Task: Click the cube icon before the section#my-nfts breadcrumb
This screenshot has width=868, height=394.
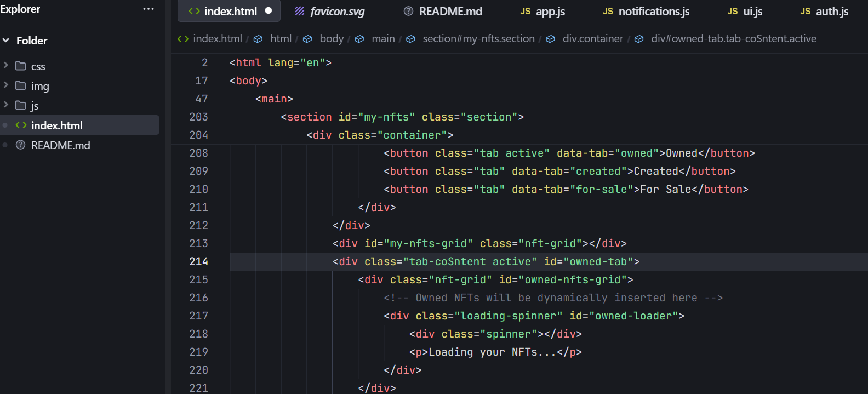Action: [x=410, y=39]
